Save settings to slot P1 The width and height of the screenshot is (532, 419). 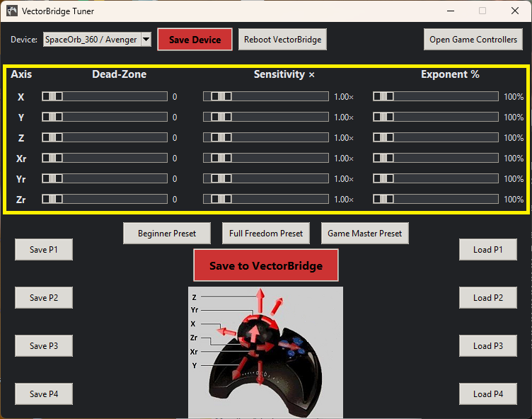(44, 249)
